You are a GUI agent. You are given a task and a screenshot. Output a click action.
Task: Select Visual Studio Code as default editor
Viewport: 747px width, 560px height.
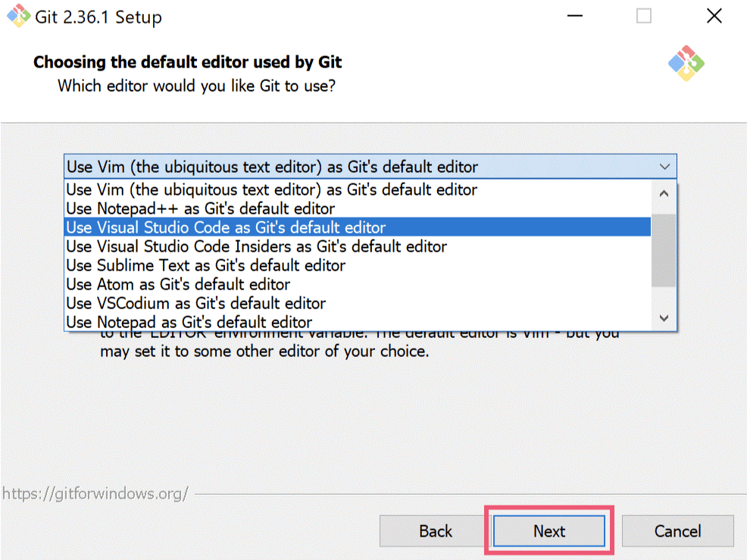pos(226,227)
